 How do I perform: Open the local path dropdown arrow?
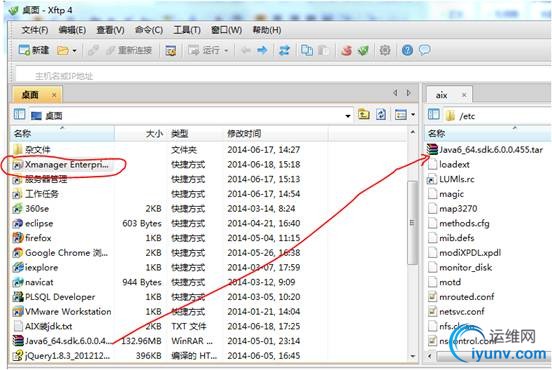coord(348,116)
